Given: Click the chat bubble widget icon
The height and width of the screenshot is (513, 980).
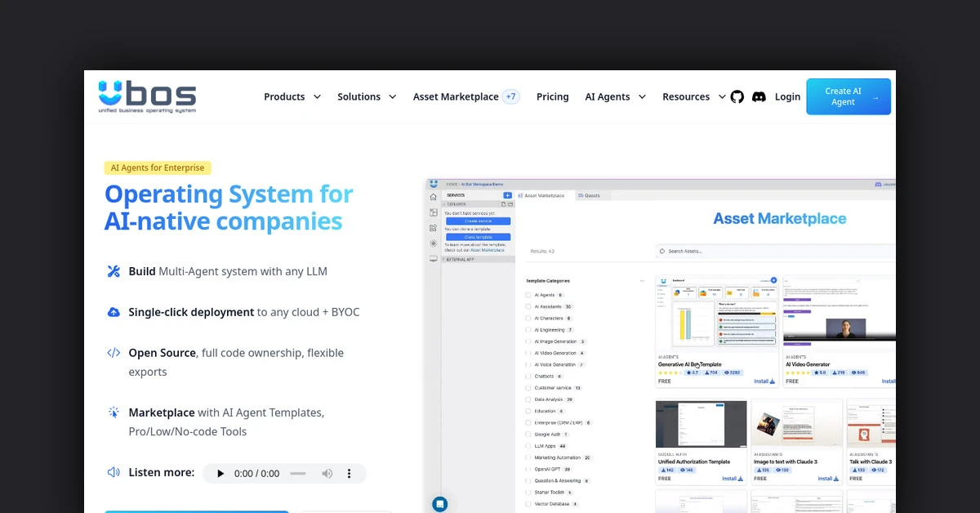Looking at the screenshot, I should point(440,504).
